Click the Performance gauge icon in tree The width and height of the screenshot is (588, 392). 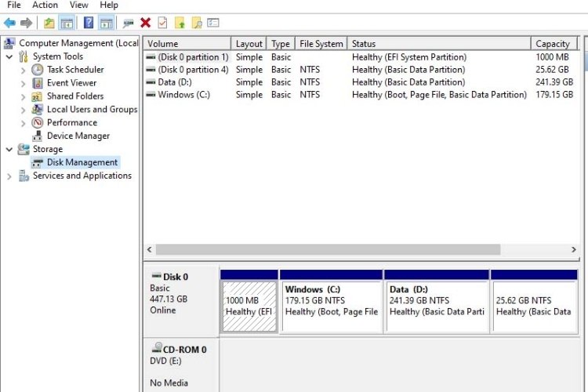pyautogui.click(x=38, y=122)
